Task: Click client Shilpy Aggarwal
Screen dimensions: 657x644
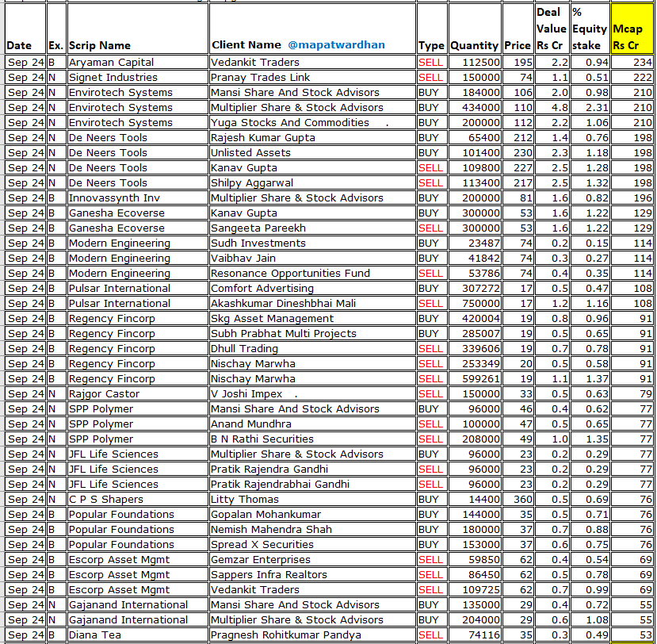Action: pos(312,182)
